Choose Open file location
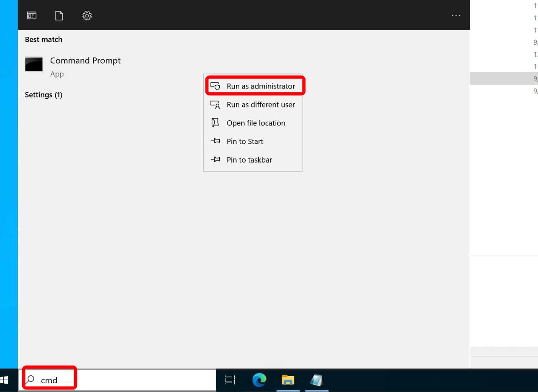This screenshot has height=392, width=538. [x=256, y=123]
